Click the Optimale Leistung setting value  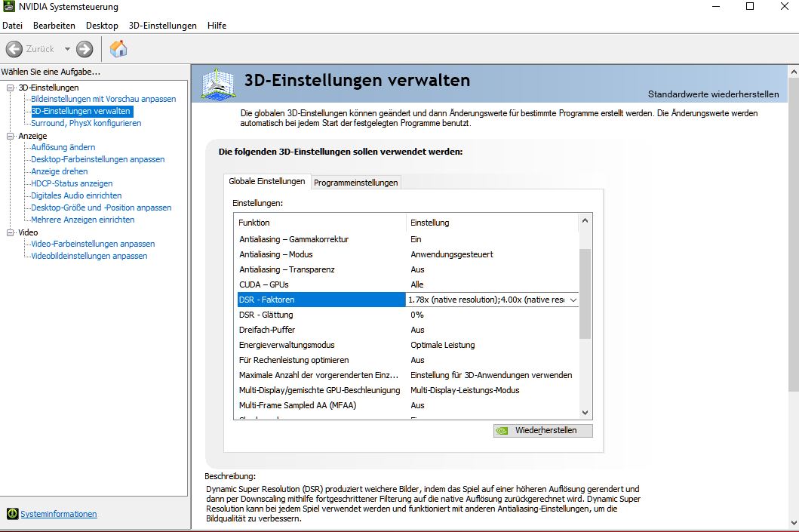click(443, 345)
